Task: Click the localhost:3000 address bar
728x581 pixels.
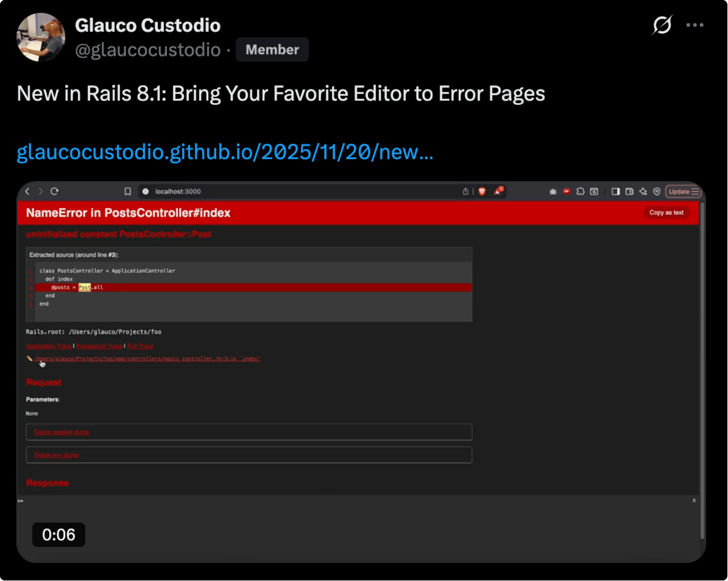Action: (x=265, y=192)
